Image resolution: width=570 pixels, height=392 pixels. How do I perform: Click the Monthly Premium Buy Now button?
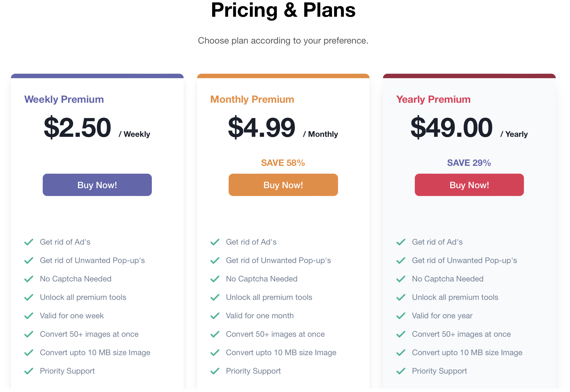click(x=283, y=185)
